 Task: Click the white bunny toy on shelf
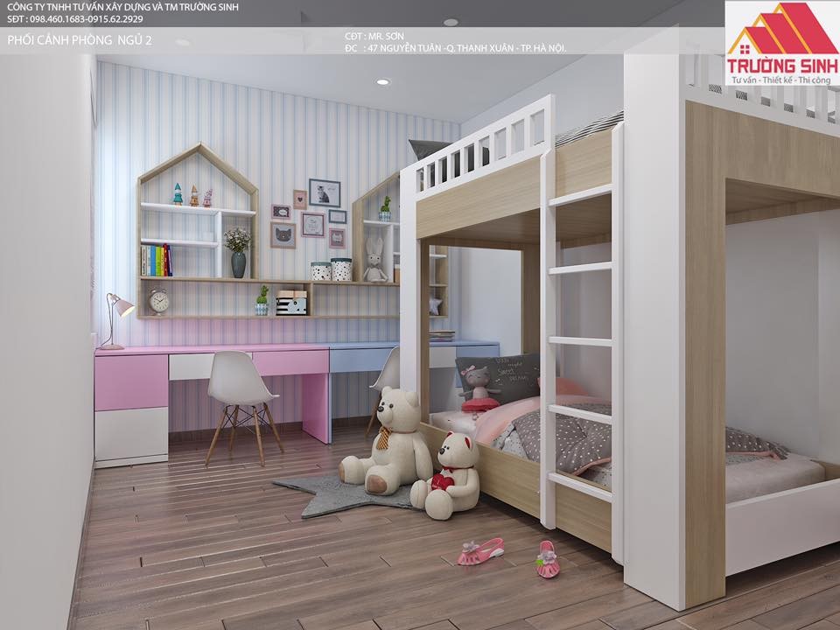tap(375, 261)
